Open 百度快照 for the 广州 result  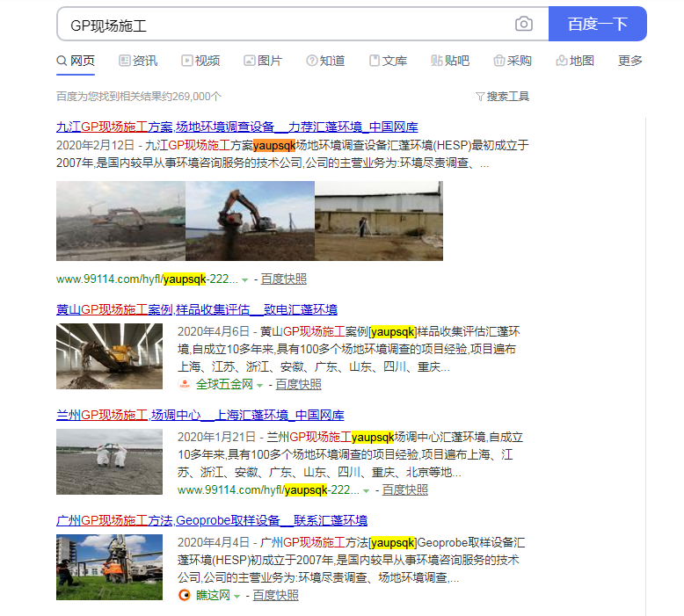tap(276, 596)
